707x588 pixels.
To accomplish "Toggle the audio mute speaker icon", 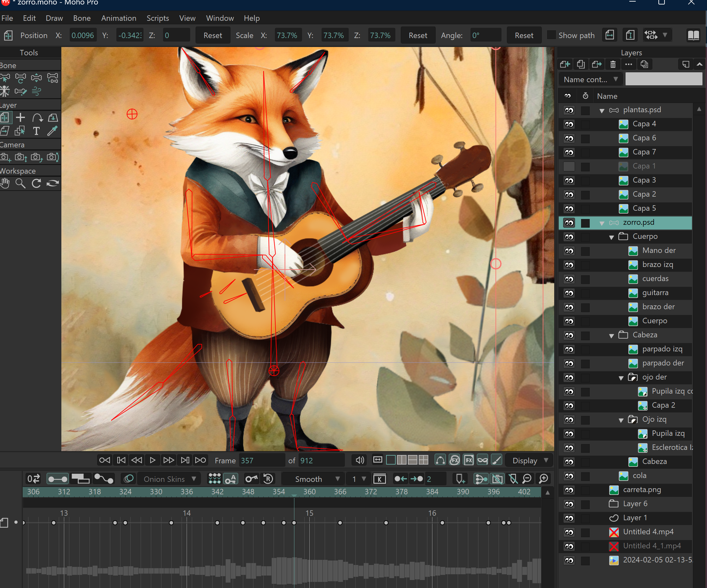I will (360, 460).
